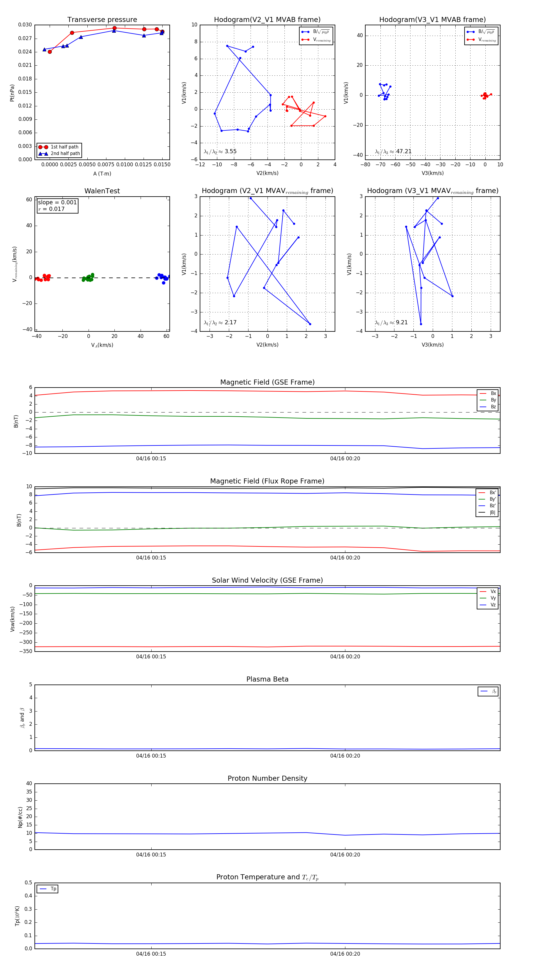Select the βp legend entry in Plasma Beta
The image size is (535, 980).
tap(489, 691)
